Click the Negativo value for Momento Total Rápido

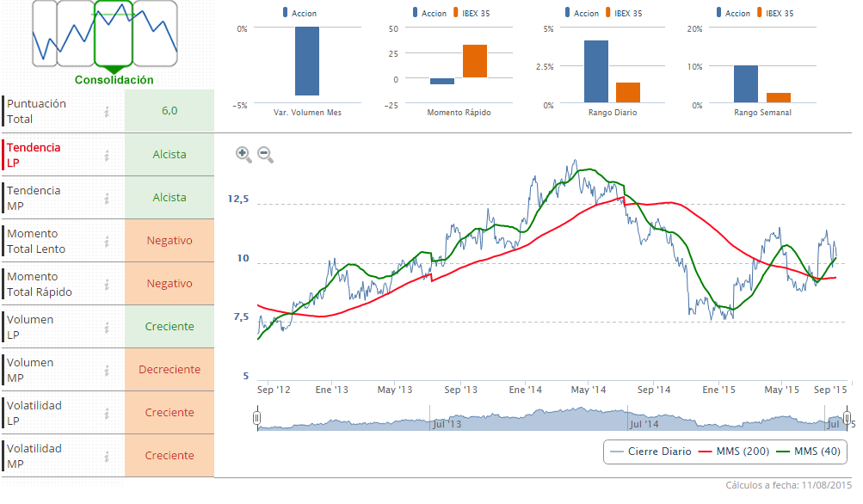170,284
